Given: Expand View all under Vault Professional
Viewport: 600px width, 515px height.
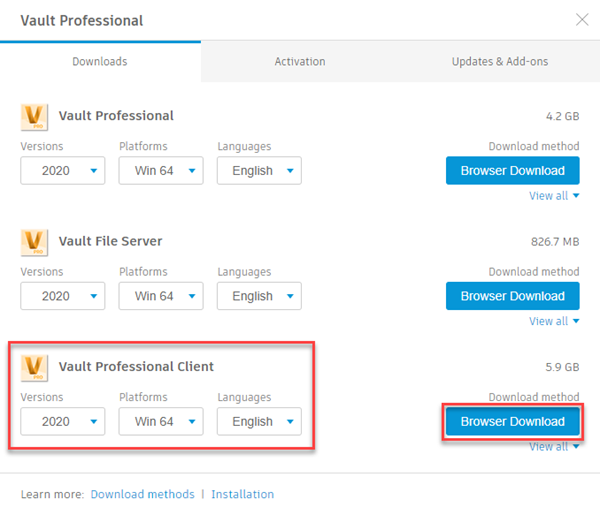Looking at the screenshot, I should 554,196.
